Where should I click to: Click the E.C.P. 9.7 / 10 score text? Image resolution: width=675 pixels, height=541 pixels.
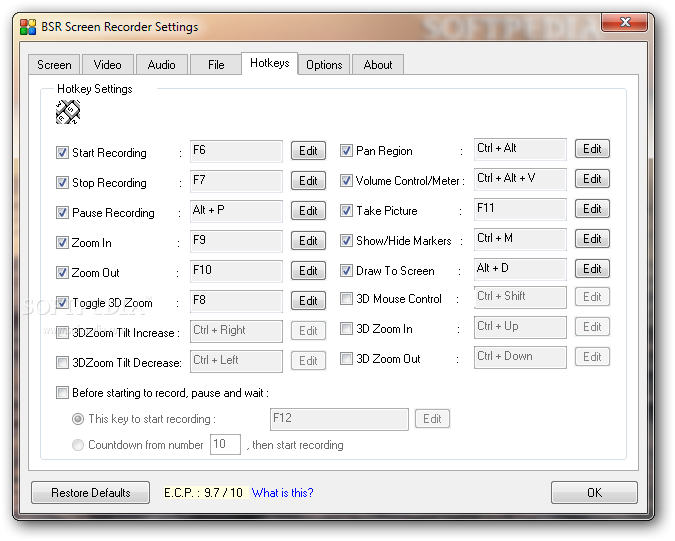tap(204, 492)
